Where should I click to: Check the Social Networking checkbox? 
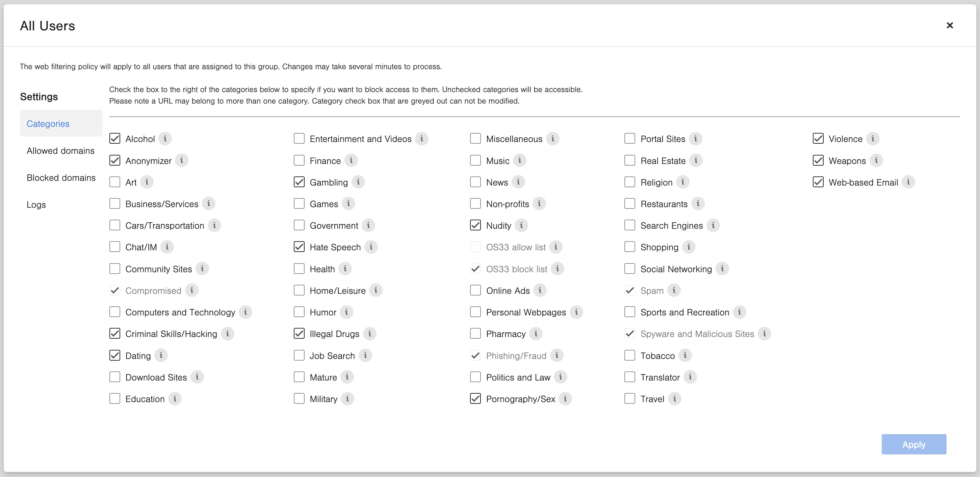[629, 269]
